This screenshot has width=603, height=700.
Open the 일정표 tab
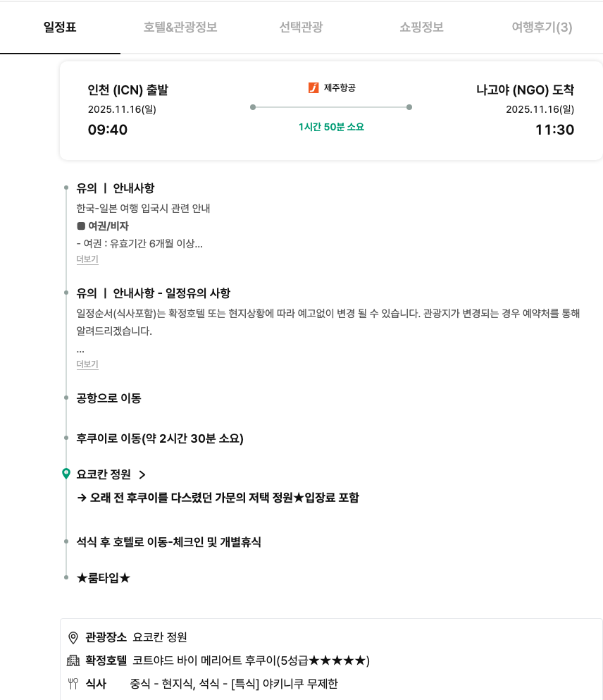click(60, 27)
